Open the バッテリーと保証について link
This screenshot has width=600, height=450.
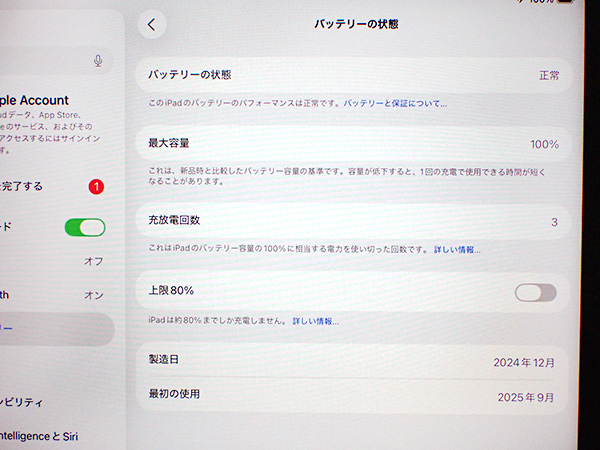click(395, 103)
